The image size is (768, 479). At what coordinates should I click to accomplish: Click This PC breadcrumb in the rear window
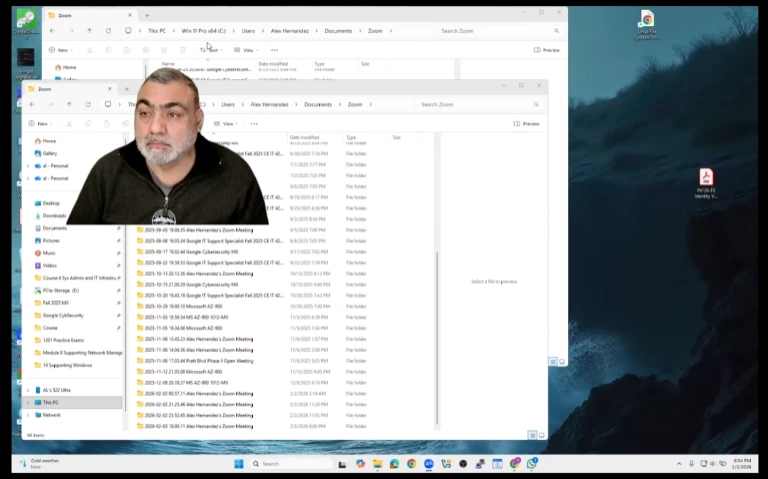click(157, 31)
